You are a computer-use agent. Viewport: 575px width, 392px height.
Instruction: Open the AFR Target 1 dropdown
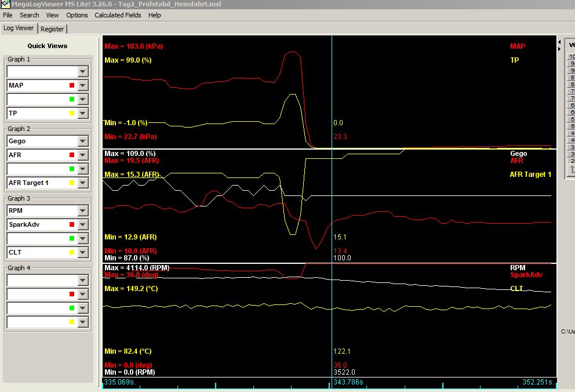[83, 183]
